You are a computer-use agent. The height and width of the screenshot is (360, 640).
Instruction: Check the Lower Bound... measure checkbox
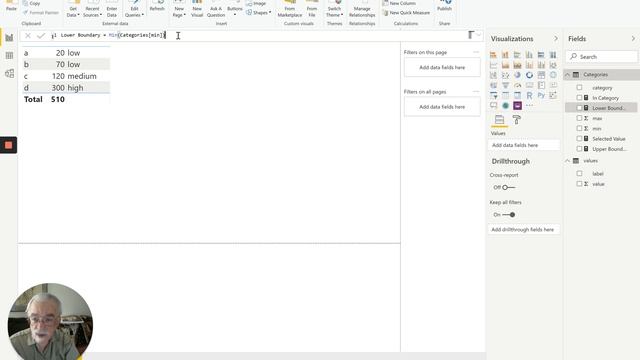point(579,108)
